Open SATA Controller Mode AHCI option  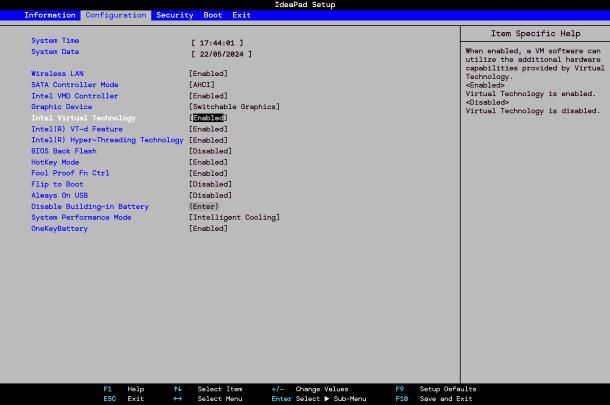202,85
